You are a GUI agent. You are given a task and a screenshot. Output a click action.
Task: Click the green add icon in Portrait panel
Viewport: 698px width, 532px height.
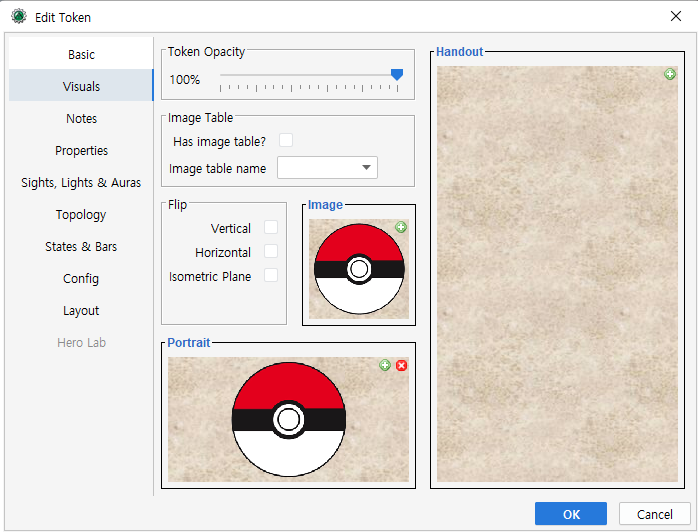(385, 365)
